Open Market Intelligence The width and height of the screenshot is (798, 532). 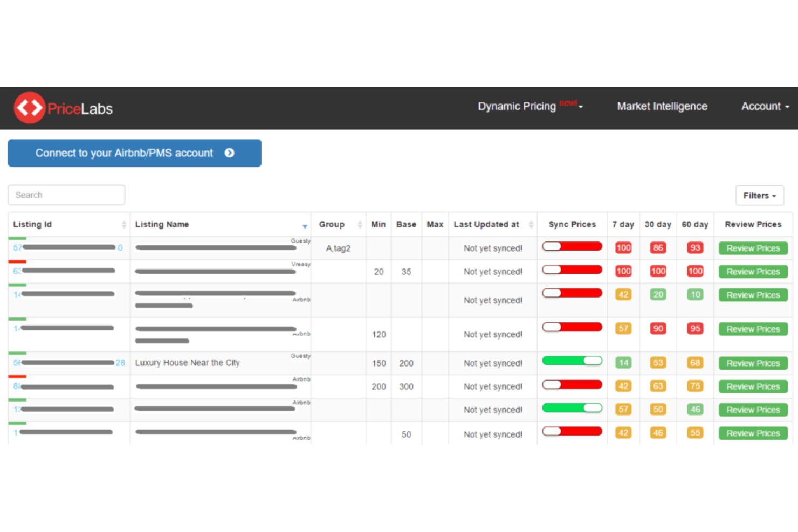coord(662,106)
